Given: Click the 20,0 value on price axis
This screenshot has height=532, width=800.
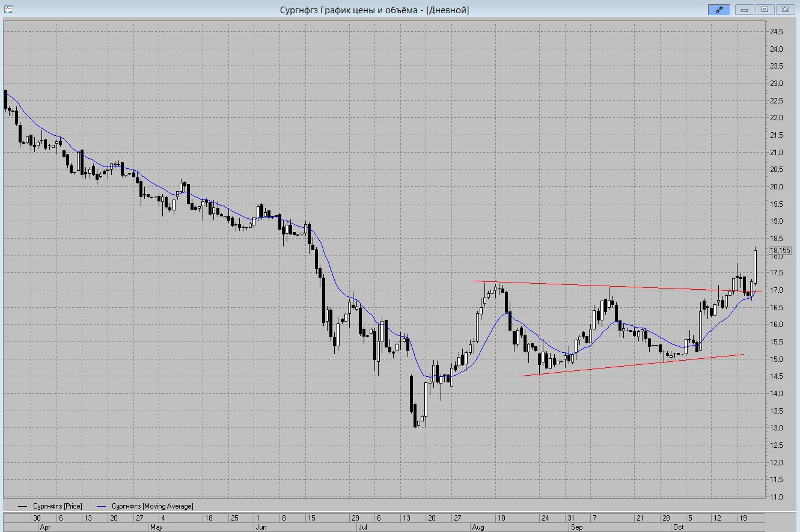Looking at the screenshot, I should tap(776, 186).
